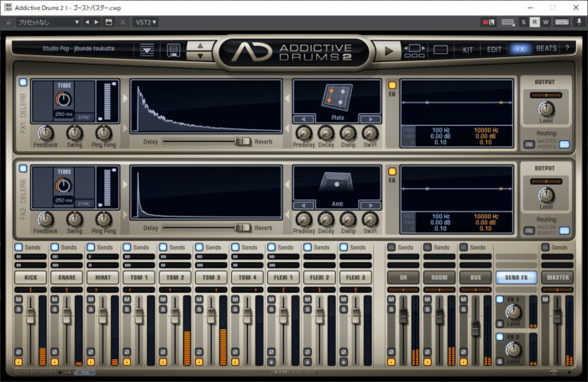This screenshot has height=382, width=588.
Task: Enable automation Read R button
Action: click(535, 22)
